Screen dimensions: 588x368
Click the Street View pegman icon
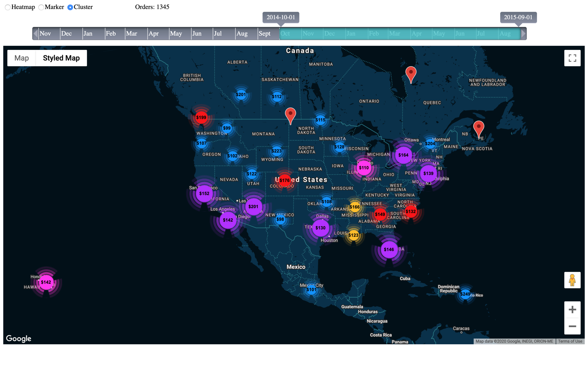[572, 280]
